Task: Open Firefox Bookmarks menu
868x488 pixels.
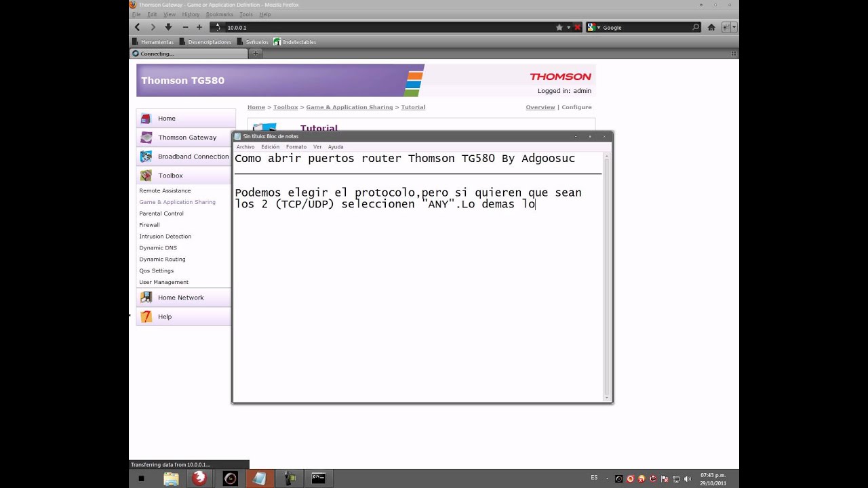Action: [219, 14]
